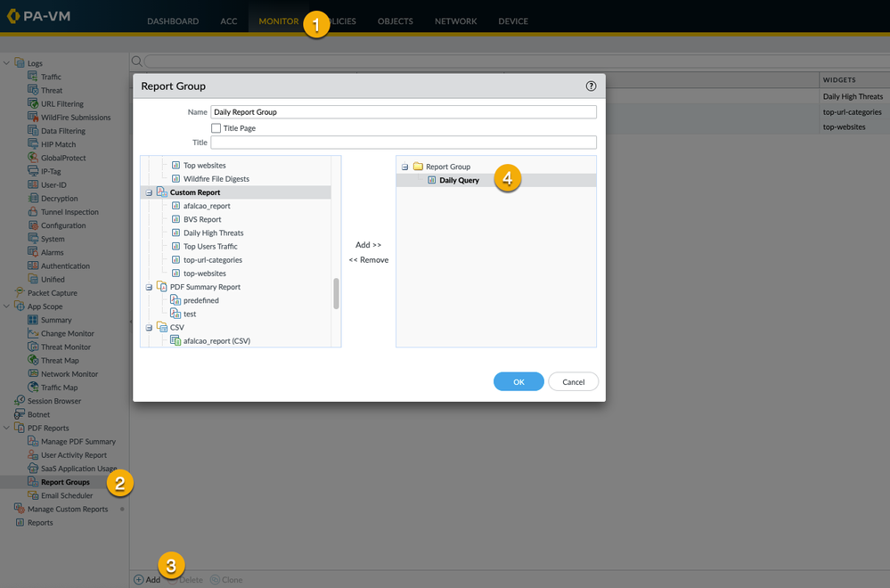Click the Cancel button

point(573,381)
